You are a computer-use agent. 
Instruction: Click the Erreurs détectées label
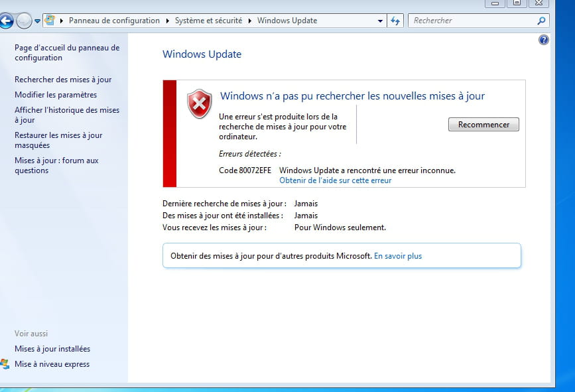[x=250, y=154]
